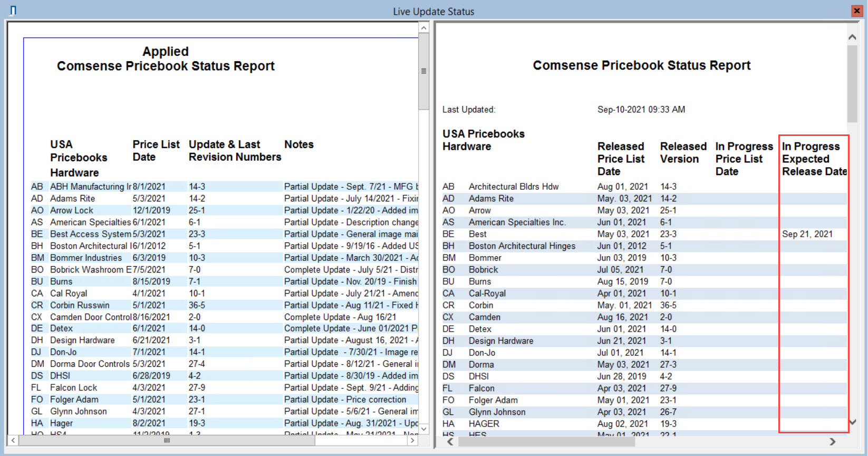Viewport: 868px width, 456px height.
Task: Click left pane vertical scrollbar up arrow
Action: [424, 28]
